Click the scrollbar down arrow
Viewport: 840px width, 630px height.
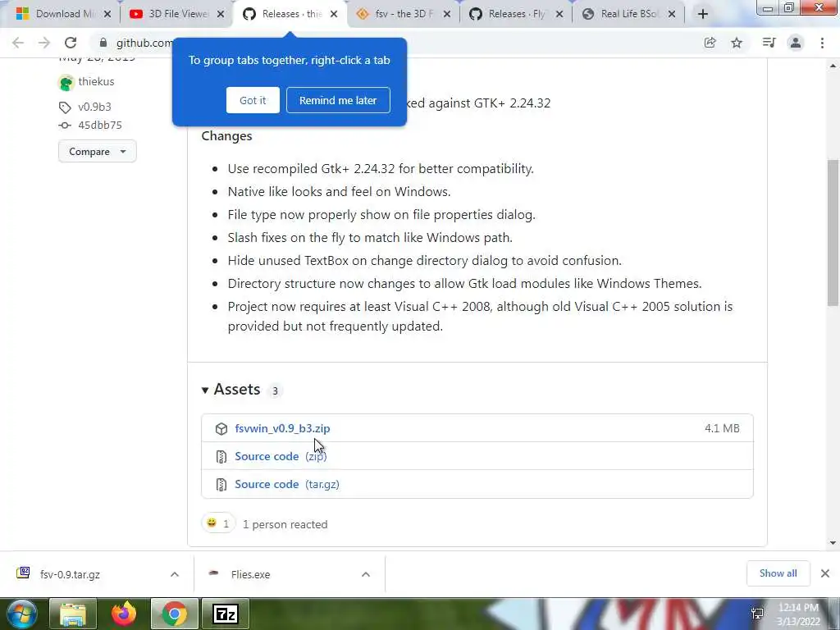point(833,543)
